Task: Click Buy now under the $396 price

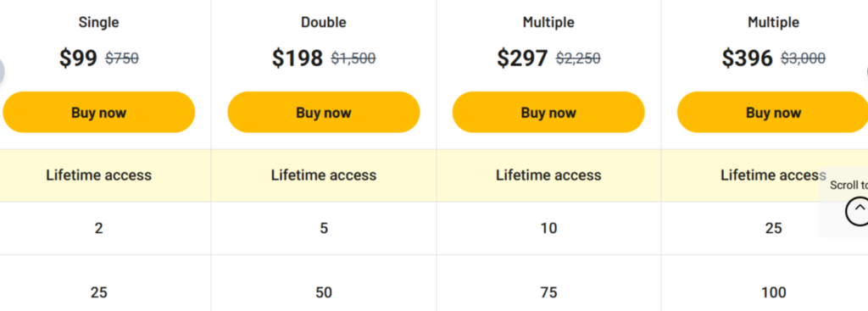Action: point(773,113)
